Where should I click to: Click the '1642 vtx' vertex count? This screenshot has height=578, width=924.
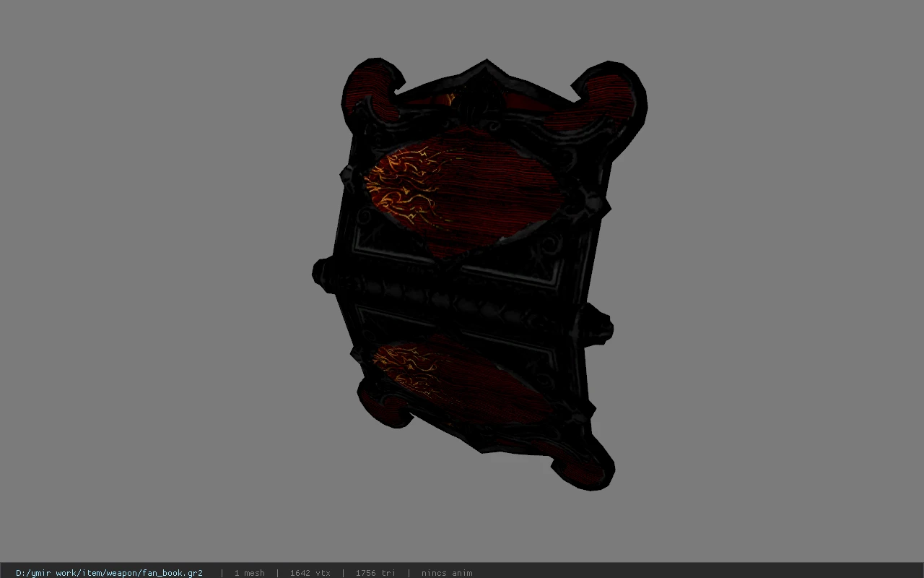(x=310, y=573)
